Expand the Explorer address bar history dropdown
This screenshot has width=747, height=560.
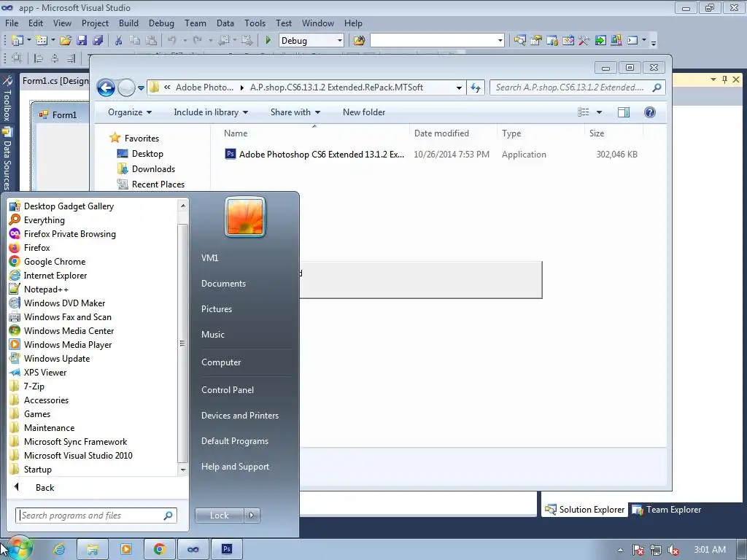click(459, 87)
